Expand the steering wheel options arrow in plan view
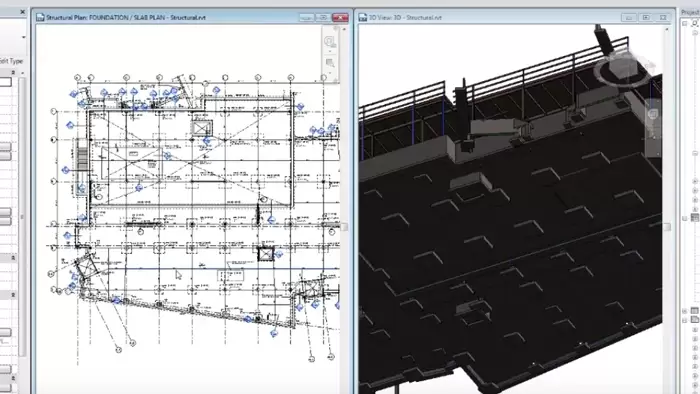 click(x=330, y=52)
